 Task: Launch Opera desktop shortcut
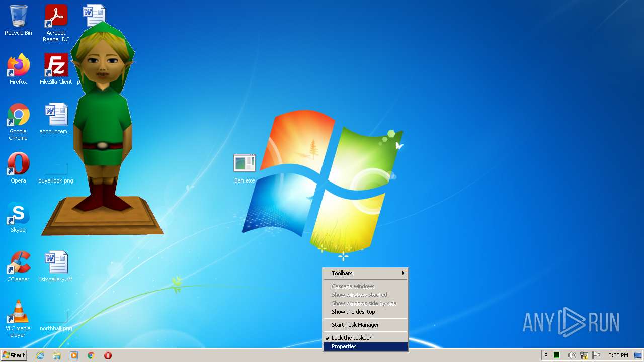coord(18,168)
